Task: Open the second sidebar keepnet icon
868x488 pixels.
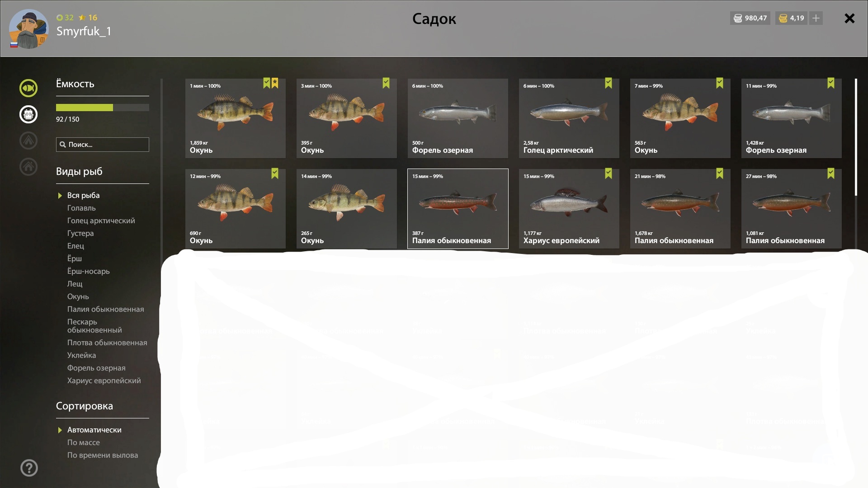Action: tap(28, 114)
